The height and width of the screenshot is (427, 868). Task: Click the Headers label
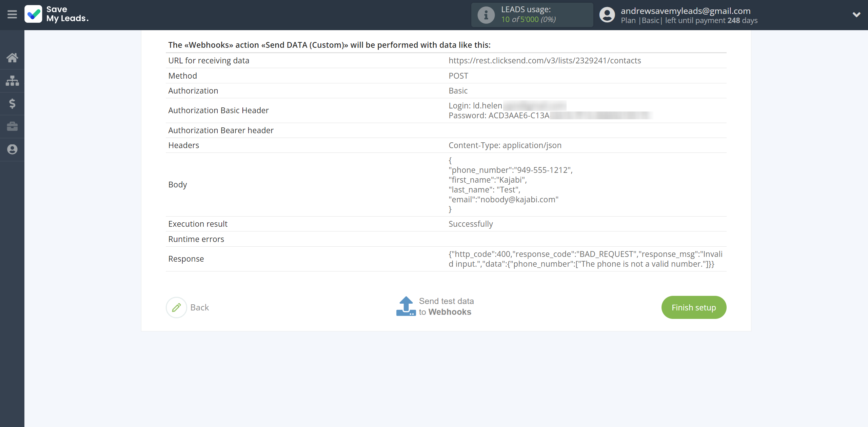[x=183, y=145]
